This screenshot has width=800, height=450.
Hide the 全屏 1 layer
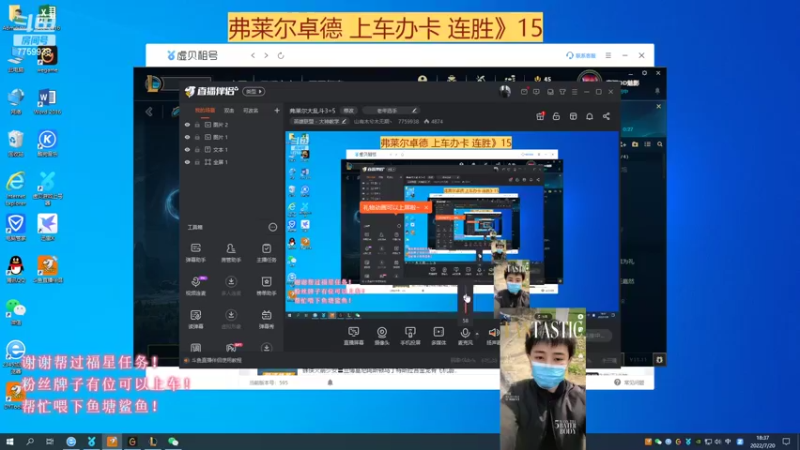click(x=187, y=162)
